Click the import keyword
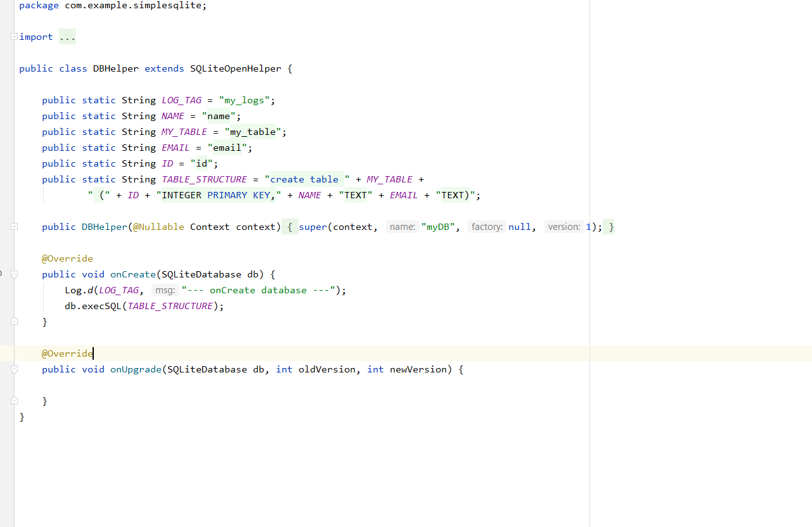Image resolution: width=812 pixels, height=527 pixels. click(36, 37)
